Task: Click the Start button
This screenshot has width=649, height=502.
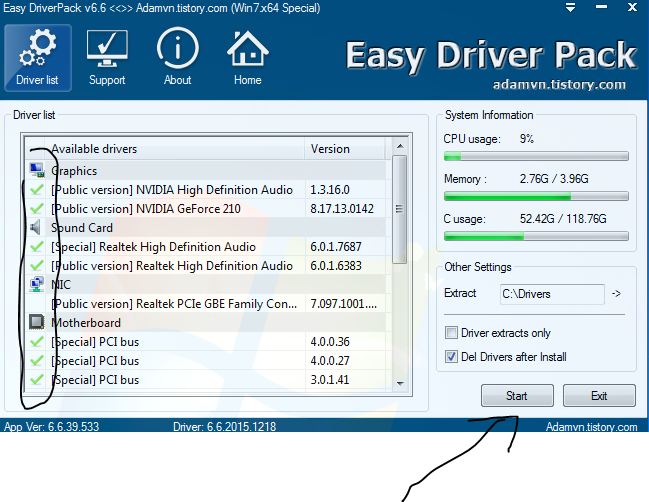Action: [x=517, y=396]
